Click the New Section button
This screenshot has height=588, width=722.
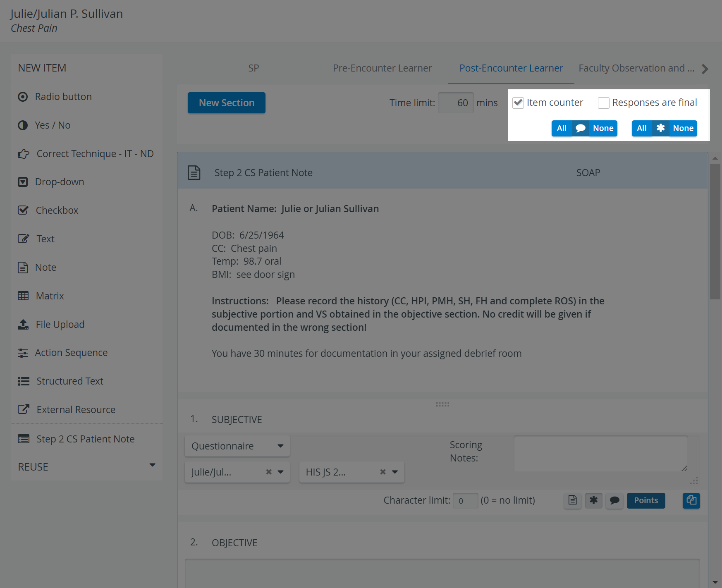coord(227,103)
